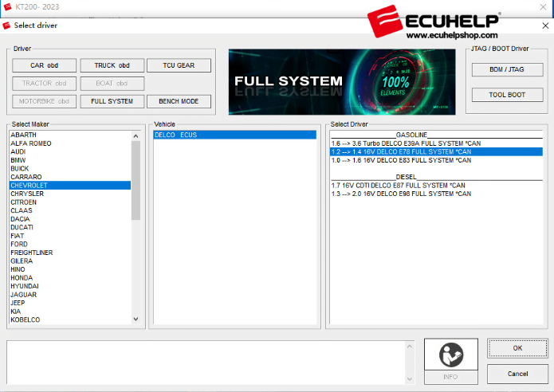Viewport: 554px width, 392px height.
Task: Choose DELCO E39A Turbo FULL SYSTEM driver
Action: (436, 143)
